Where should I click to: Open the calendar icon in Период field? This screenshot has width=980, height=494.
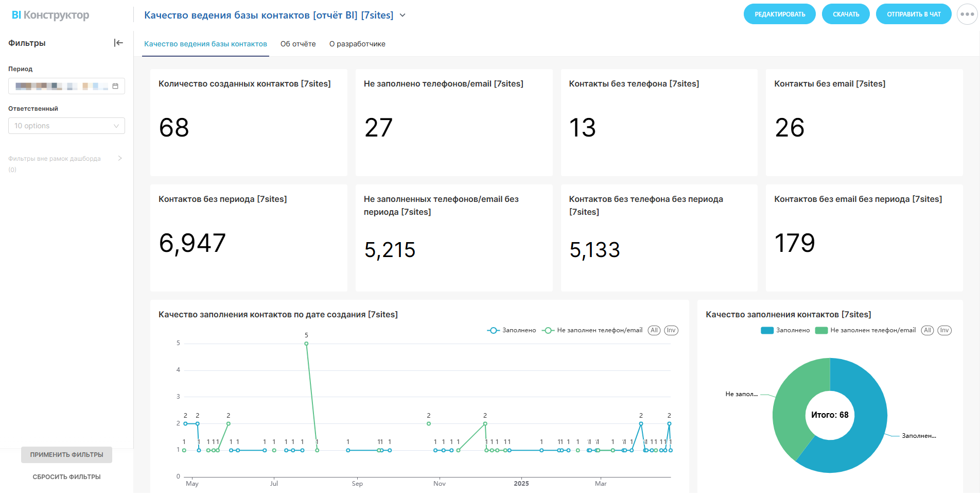115,86
